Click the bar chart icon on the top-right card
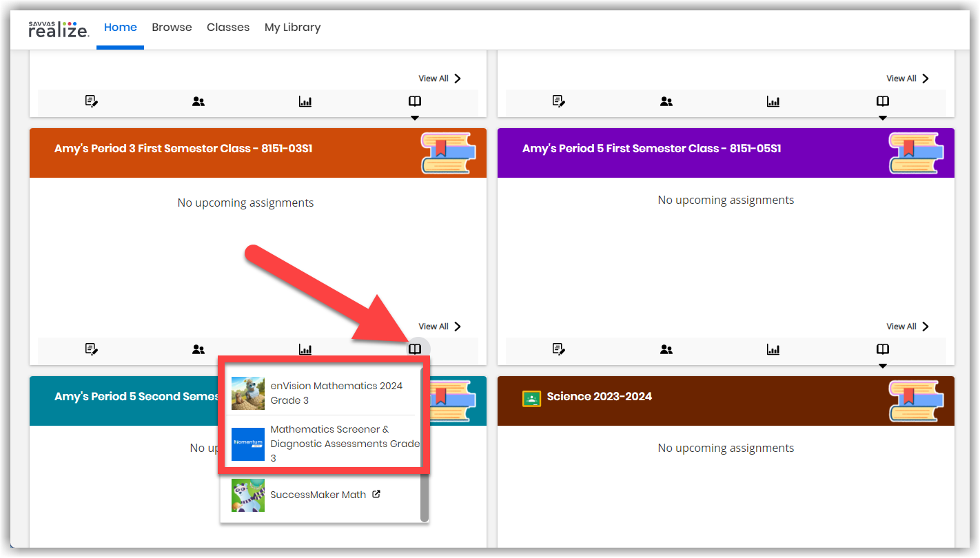The width and height of the screenshot is (980, 558). coord(773,101)
